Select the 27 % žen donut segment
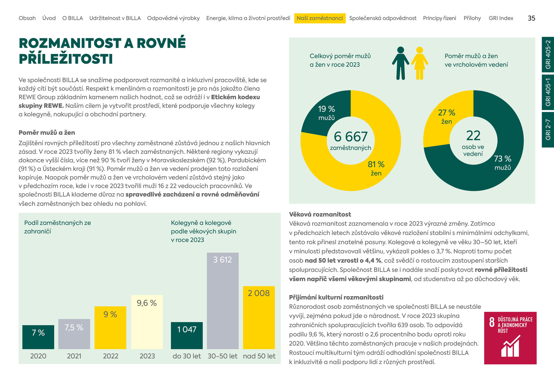Image resolution: width=554 pixels, height=392 pixels. click(447, 116)
